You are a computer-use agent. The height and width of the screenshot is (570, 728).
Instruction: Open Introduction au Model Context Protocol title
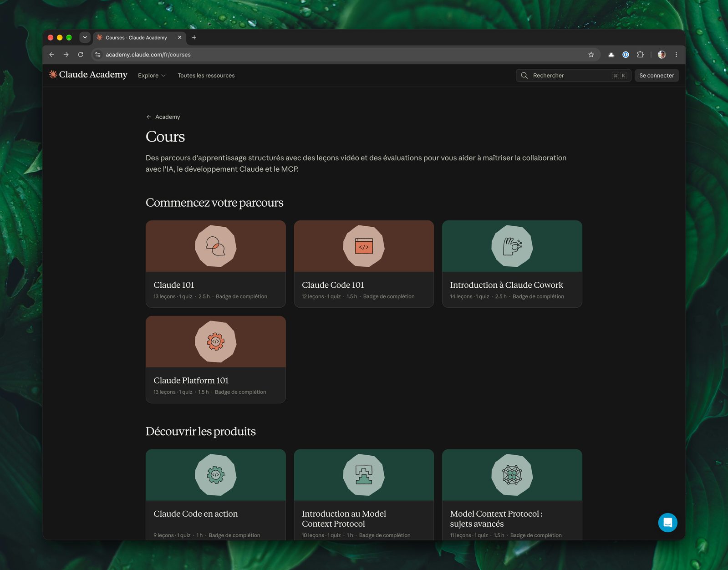(344, 519)
